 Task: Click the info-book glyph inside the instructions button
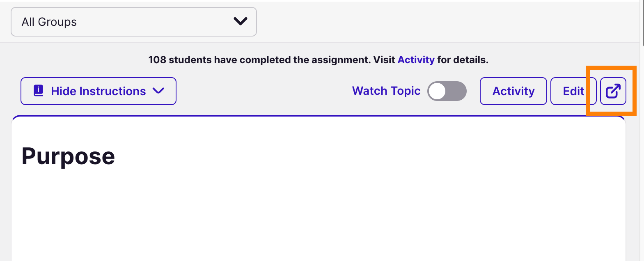[x=38, y=91]
